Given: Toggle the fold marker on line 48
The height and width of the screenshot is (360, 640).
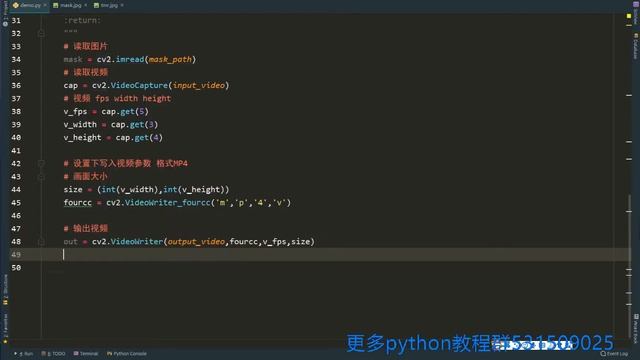Looking at the screenshot, I should point(41,242).
